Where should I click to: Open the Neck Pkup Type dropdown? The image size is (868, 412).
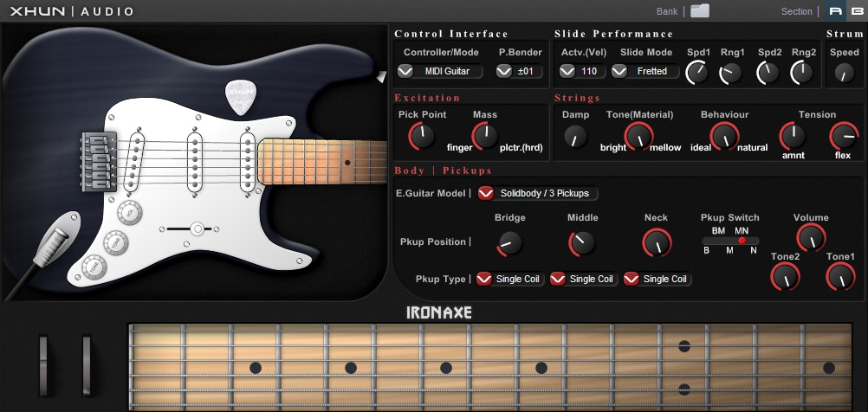pos(657,280)
